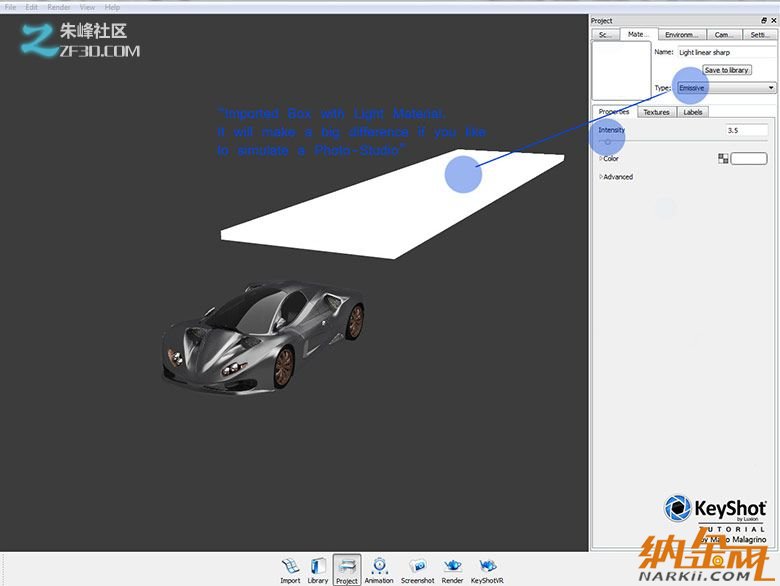Switch to the Textures tab
780x586 pixels.
[x=656, y=112]
